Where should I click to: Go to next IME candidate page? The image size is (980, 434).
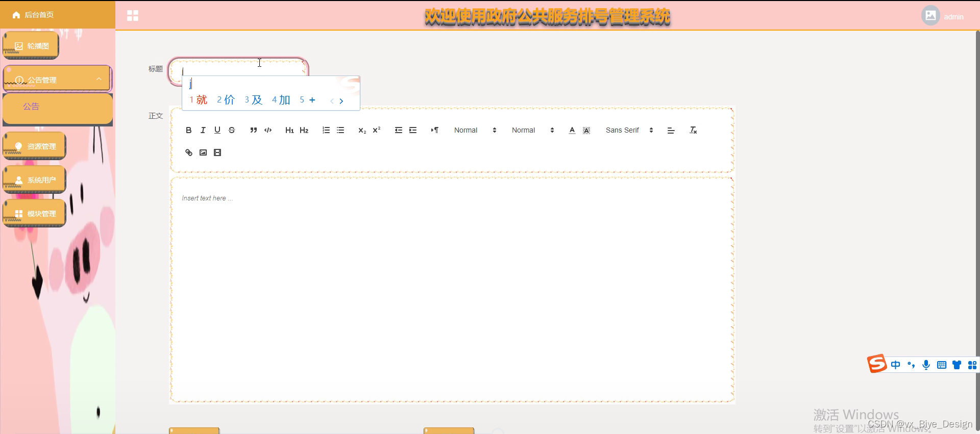pyautogui.click(x=341, y=101)
